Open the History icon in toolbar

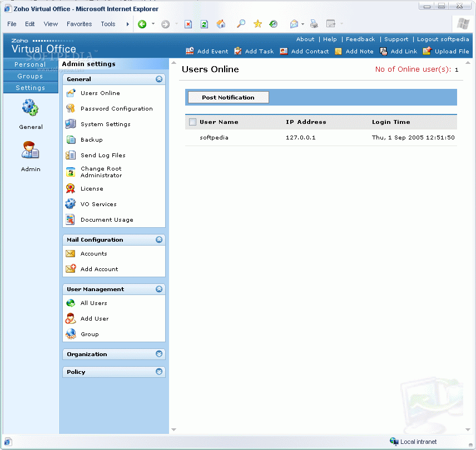(x=273, y=24)
